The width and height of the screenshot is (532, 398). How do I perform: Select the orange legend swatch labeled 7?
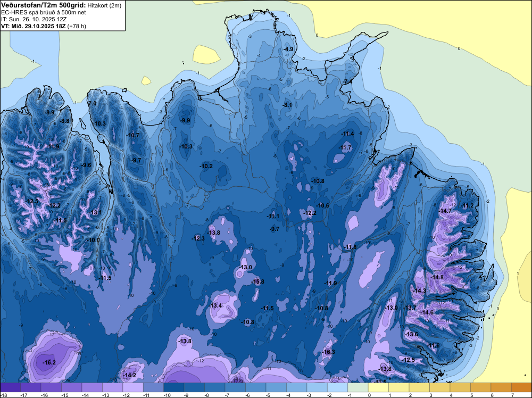[x=522, y=387]
